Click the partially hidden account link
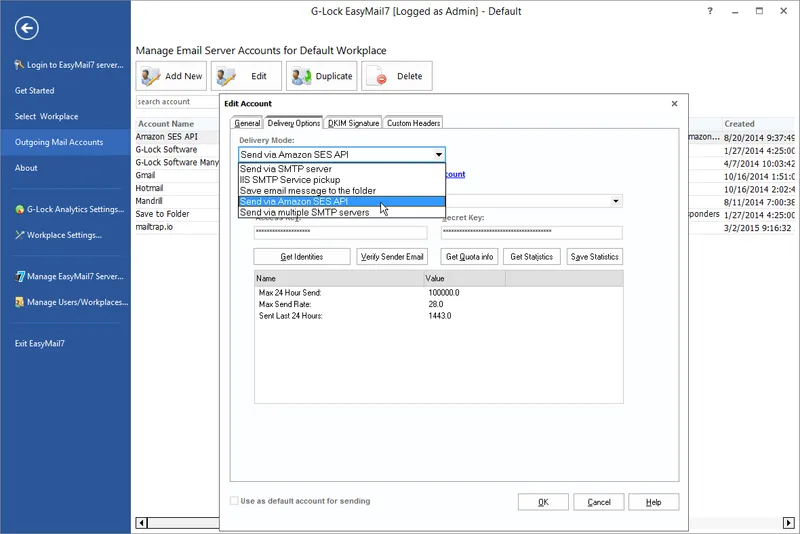Image resolution: width=800 pixels, height=534 pixels. (455, 174)
